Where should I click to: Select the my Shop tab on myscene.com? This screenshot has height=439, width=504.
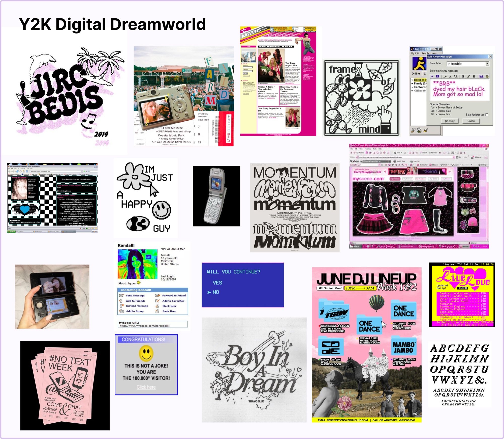tap(433, 179)
